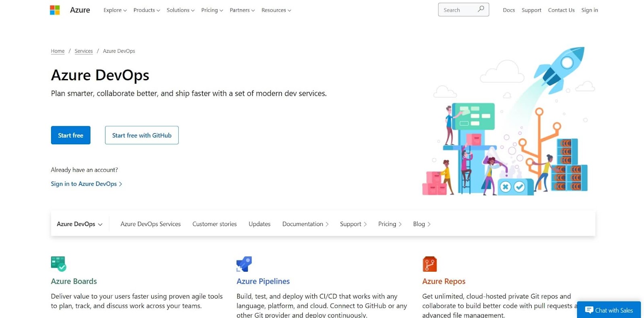644x318 pixels.
Task: Open the Azure Repos heading link
Action: (x=444, y=281)
